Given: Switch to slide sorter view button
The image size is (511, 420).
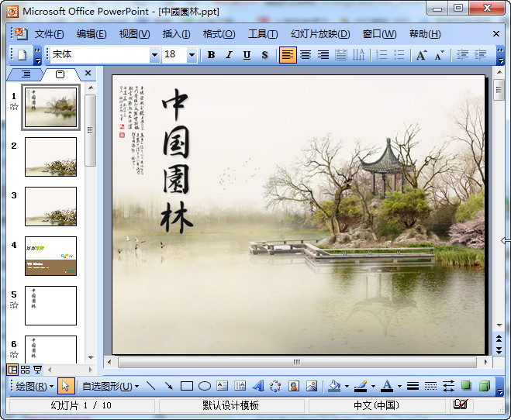Looking at the screenshot, I should (x=25, y=370).
